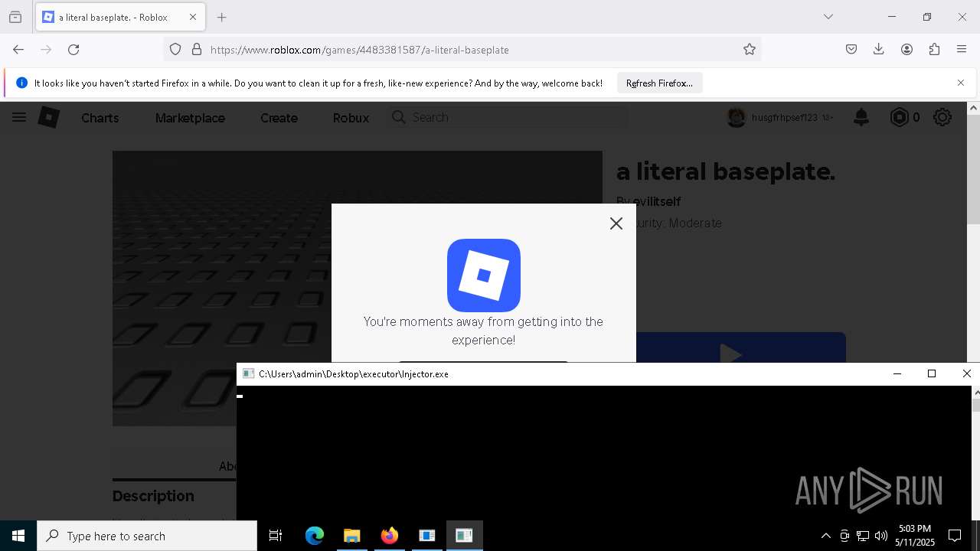Open the Robux menu item
Viewport: 980px width, 551px height.
(x=351, y=118)
